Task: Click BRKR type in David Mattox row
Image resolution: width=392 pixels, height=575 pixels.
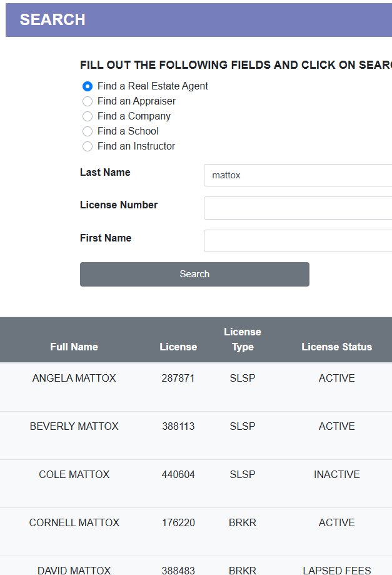Action: 243,570
